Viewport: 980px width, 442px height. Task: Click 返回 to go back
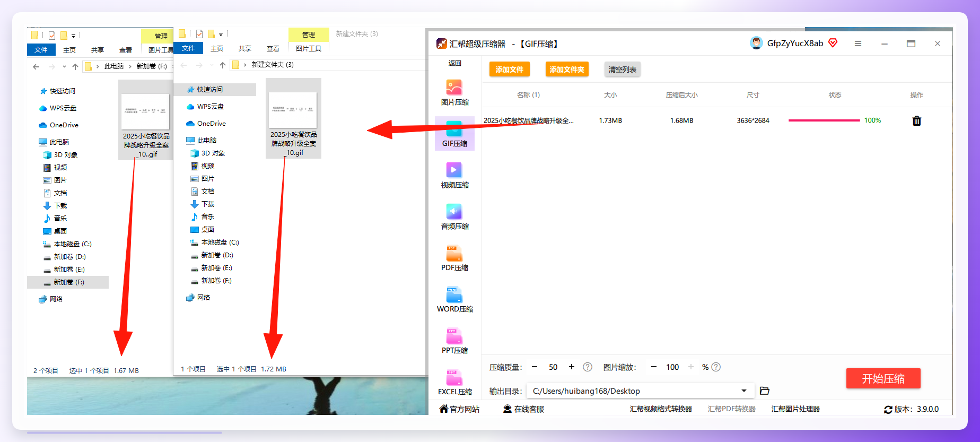tap(455, 63)
